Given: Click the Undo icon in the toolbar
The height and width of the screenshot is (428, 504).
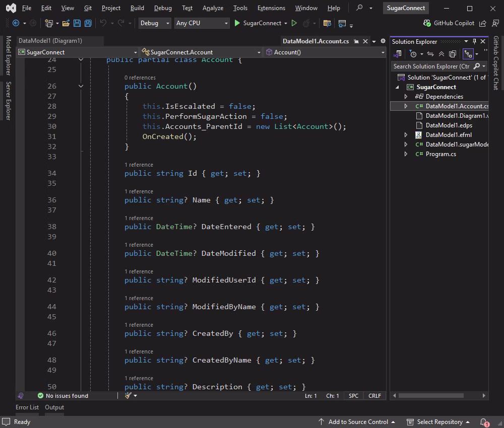Looking at the screenshot, I should pos(104,23).
